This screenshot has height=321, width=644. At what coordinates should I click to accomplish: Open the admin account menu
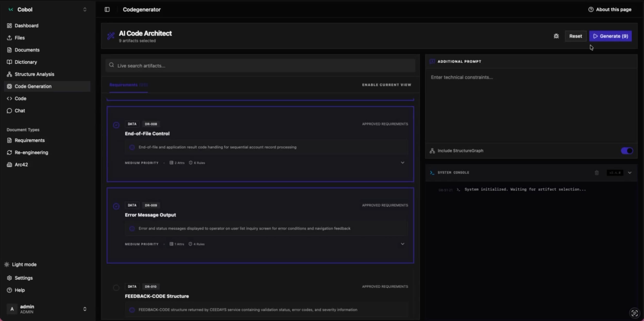[x=85, y=309]
